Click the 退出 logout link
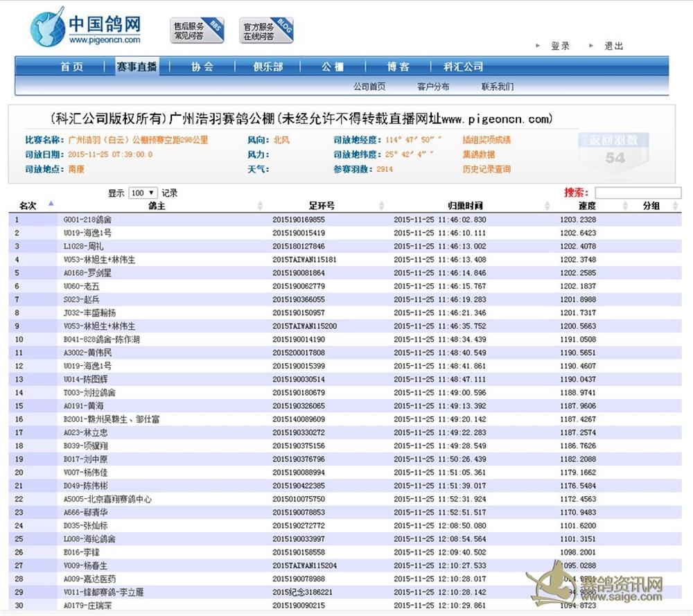Screen dimensions: 693x616 tap(613, 46)
